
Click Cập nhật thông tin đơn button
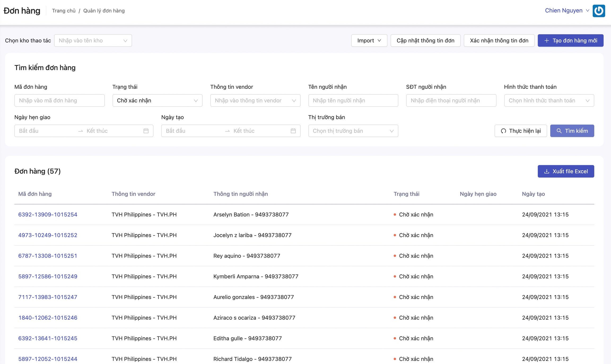pyautogui.click(x=425, y=41)
